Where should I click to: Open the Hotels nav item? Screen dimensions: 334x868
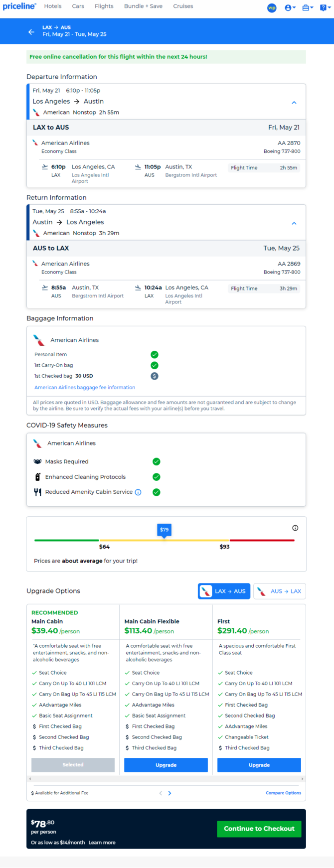[53, 6]
